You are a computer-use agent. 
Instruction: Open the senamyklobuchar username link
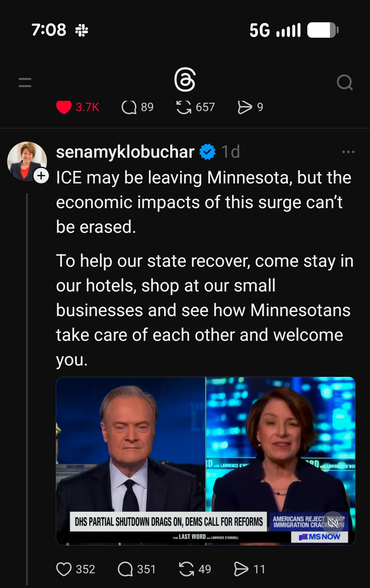pos(125,152)
